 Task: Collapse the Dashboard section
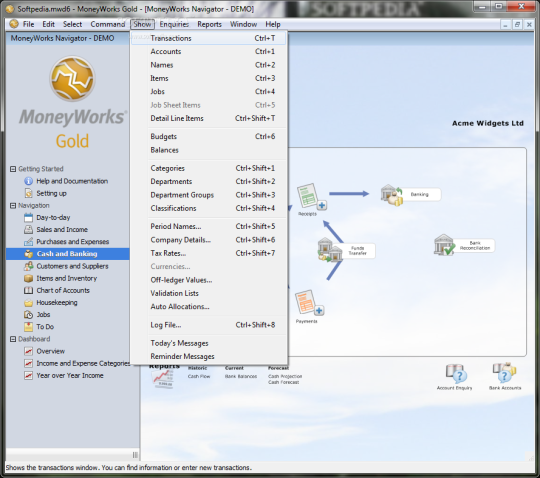(x=13, y=339)
